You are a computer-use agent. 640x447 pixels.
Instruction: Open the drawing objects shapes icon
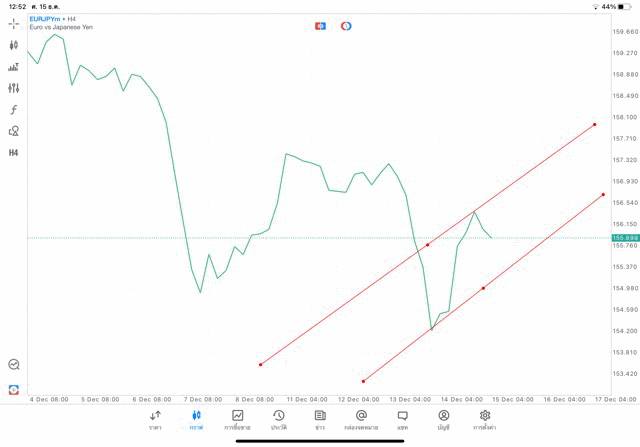point(14,131)
